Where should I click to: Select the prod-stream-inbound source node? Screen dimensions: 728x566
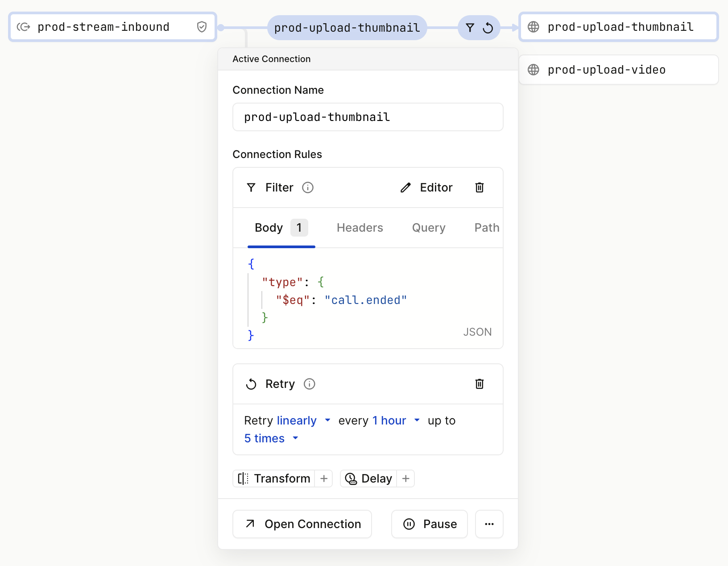point(112,27)
